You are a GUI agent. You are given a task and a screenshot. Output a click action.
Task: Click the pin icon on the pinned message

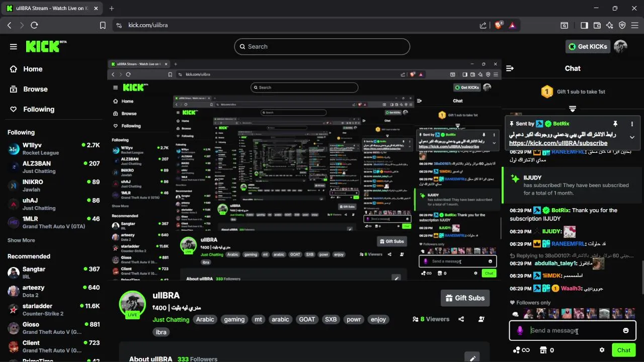[615, 124]
